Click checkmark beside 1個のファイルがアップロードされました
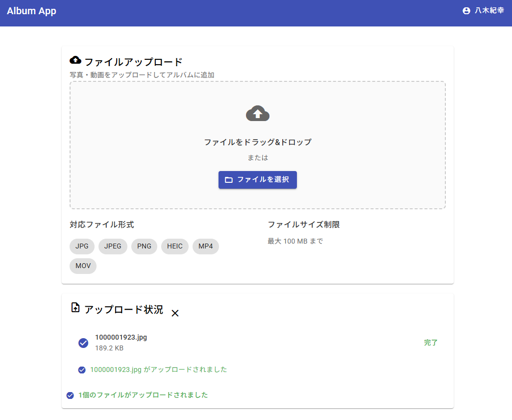 click(70, 395)
